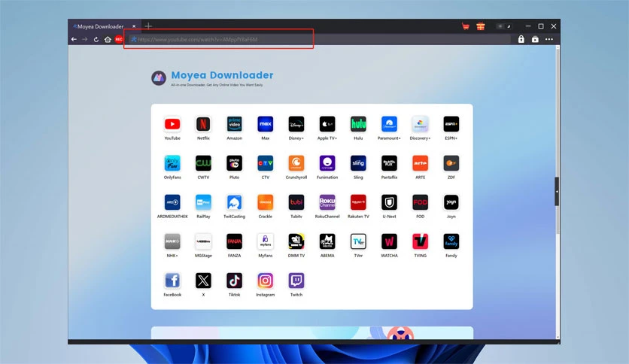Image resolution: width=629 pixels, height=364 pixels.
Task: Select the ABEMA icon
Action: [x=327, y=241]
